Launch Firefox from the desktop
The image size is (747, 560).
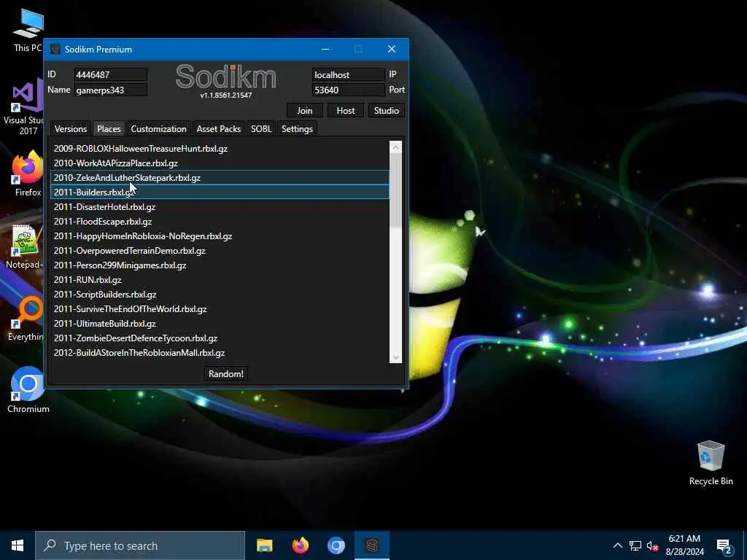(x=28, y=174)
